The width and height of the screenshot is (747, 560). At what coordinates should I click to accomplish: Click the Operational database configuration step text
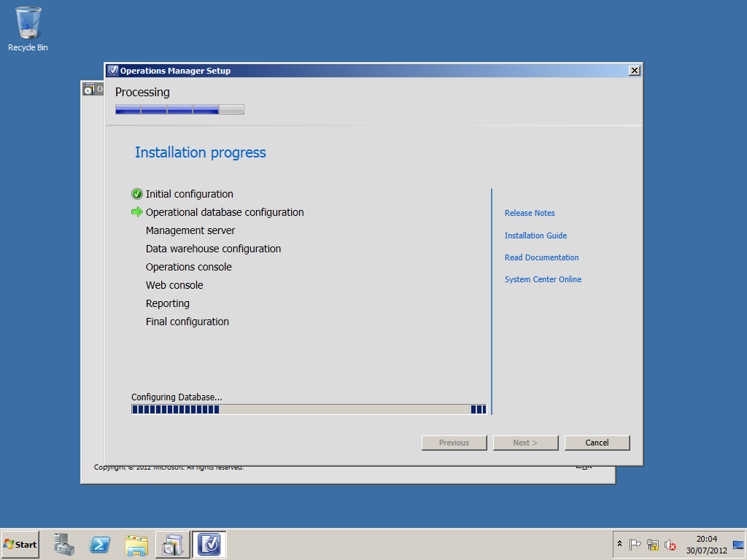pyautogui.click(x=225, y=212)
